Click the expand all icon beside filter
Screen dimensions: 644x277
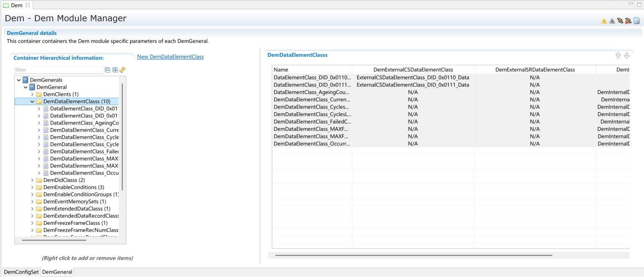(x=115, y=70)
